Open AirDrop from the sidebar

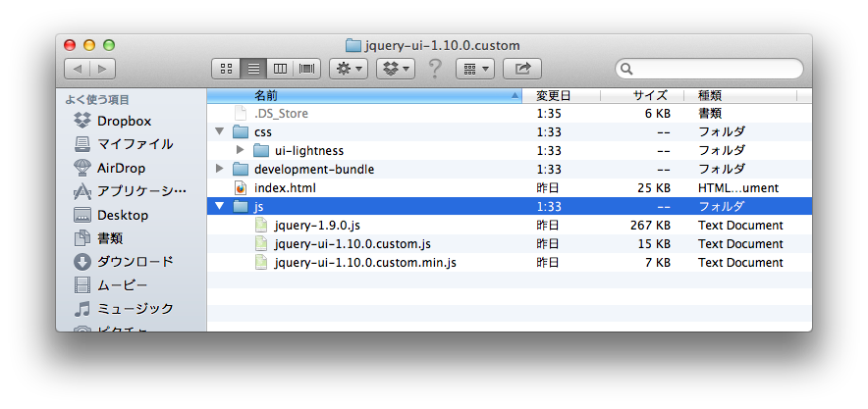point(122,168)
